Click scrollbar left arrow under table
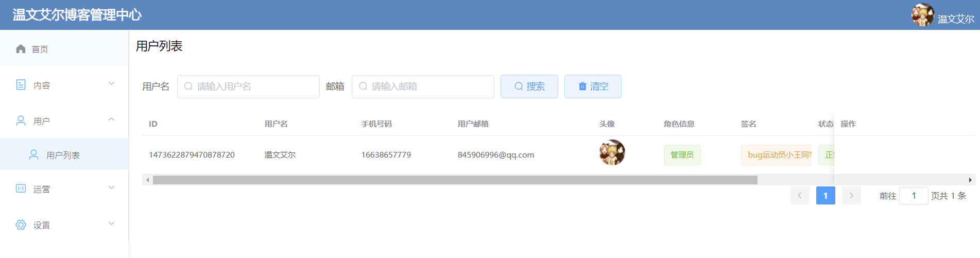 pyautogui.click(x=148, y=180)
